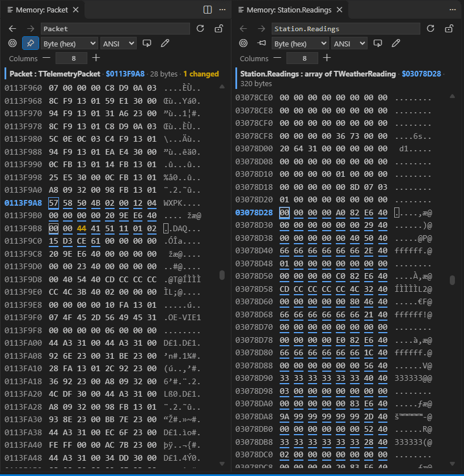This screenshot has height=476, width=464.
Task: Go forward in Station.Readings view
Action: click(x=261, y=29)
